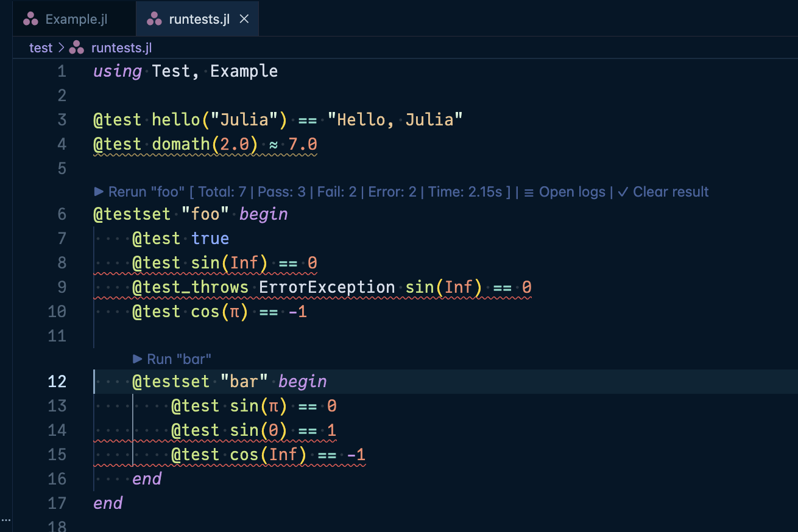The height and width of the screenshot is (532, 798).
Task: Click the hello("Julia") test line
Action: coord(278,120)
